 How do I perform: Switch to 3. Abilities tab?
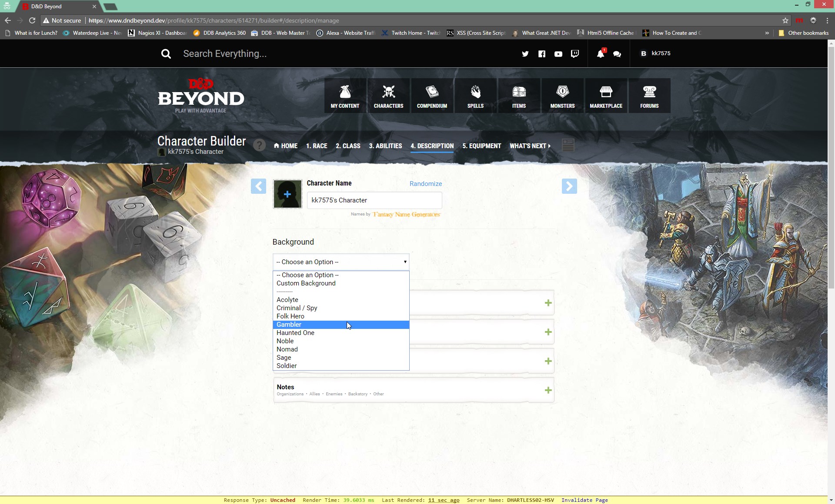[x=385, y=146]
